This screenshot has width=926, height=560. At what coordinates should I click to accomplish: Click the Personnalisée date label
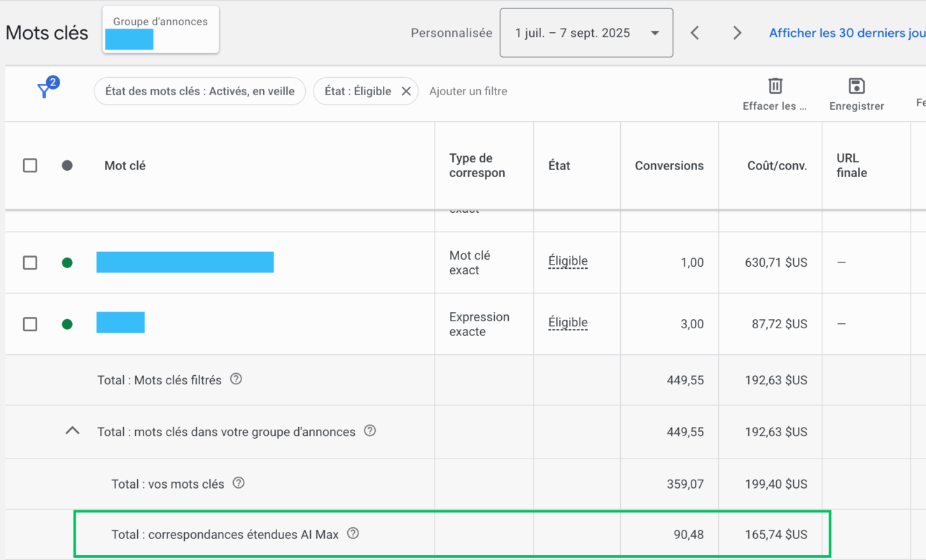click(451, 33)
